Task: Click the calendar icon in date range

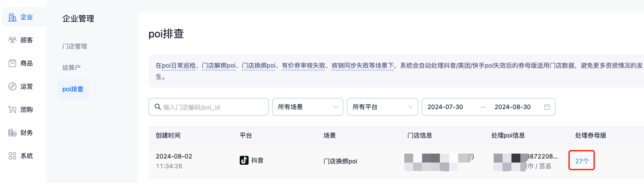Action: click(547, 107)
